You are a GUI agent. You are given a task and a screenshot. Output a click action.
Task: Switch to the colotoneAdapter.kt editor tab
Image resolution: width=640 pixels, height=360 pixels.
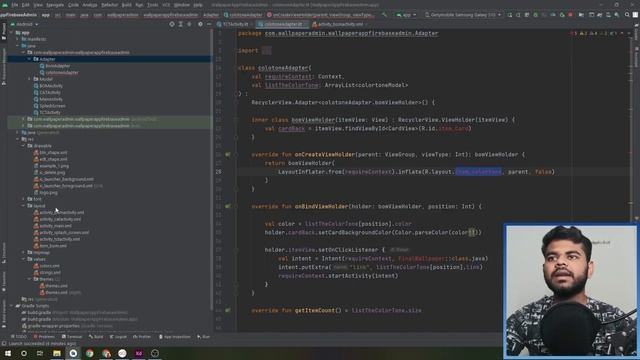coord(282,24)
